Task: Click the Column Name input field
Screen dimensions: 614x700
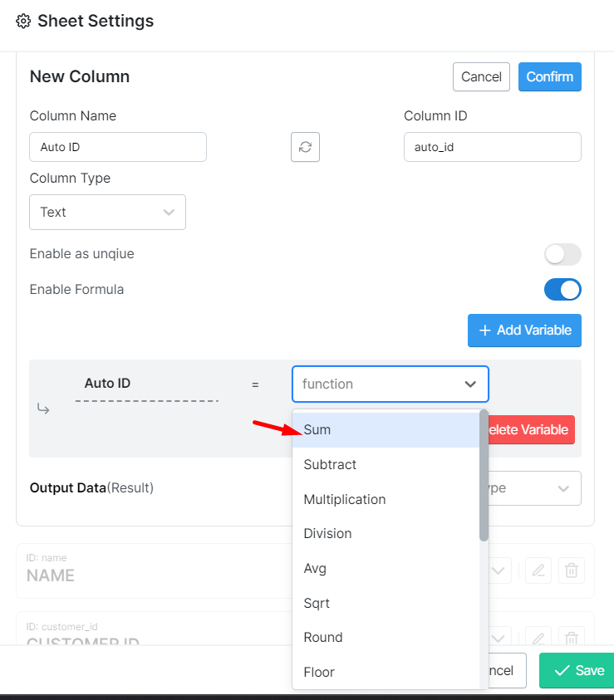Action: tap(118, 147)
